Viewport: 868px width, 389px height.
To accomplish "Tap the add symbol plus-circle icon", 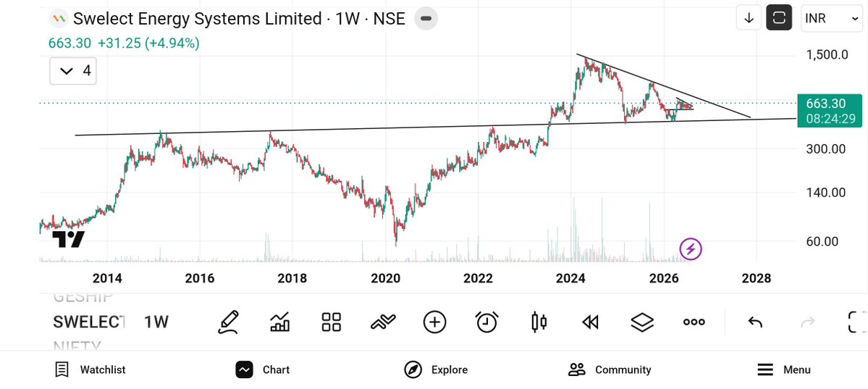I will (x=434, y=322).
